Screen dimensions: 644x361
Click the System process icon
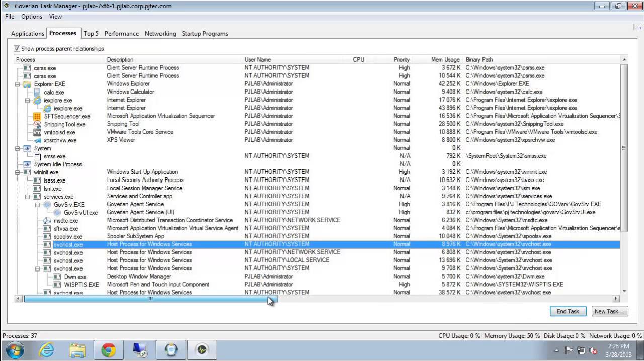(x=27, y=148)
